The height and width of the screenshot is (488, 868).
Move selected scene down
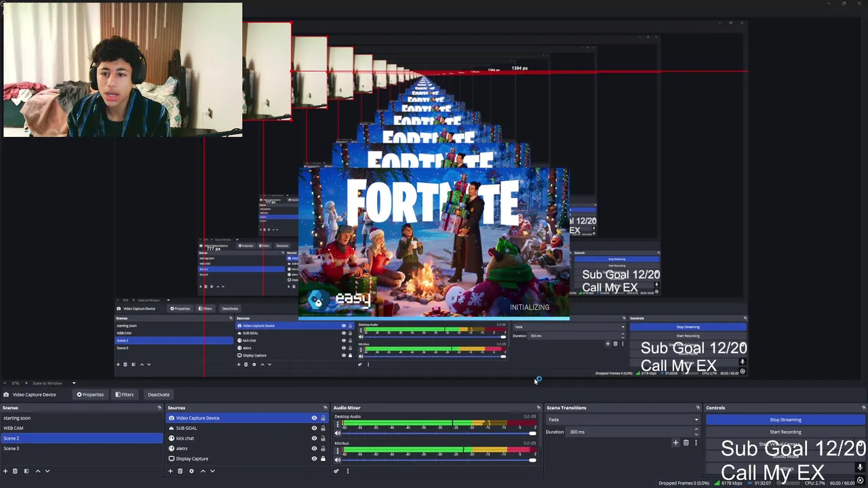pyautogui.click(x=47, y=471)
